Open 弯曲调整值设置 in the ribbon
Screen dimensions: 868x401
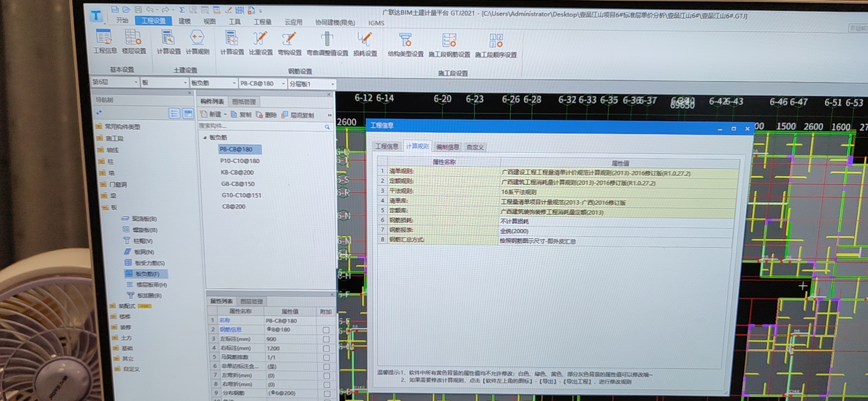click(x=327, y=44)
